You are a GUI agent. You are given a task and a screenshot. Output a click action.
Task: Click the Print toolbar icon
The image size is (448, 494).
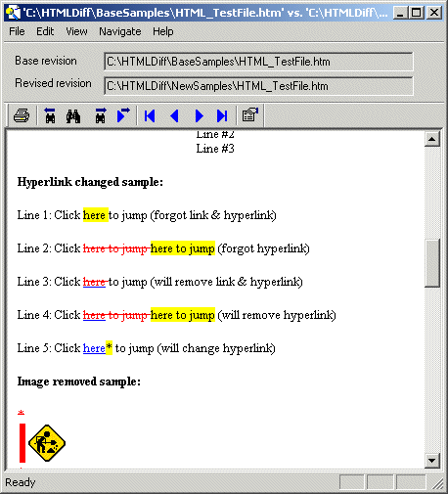coord(22,115)
